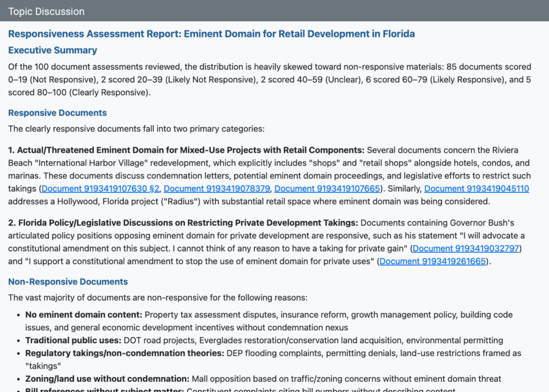Click the "Regulatory takings/non-condemnation theories" bullet label
Image resolution: width=549 pixels, height=392 pixels.
click(124, 353)
